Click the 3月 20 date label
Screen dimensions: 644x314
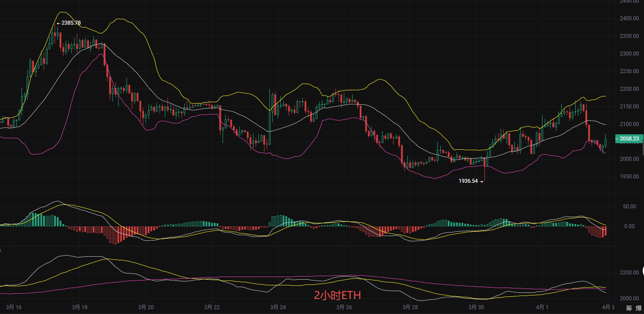147,307
